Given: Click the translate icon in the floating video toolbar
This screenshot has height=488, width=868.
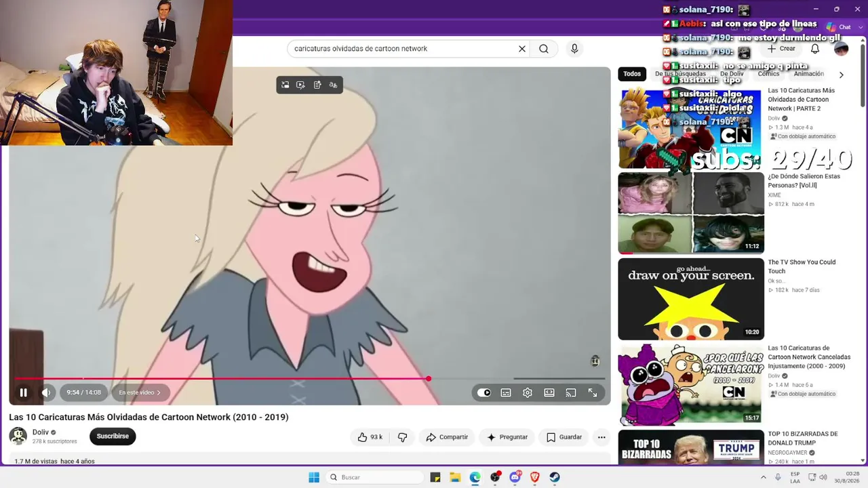Looking at the screenshot, I should [x=333, y=85].
